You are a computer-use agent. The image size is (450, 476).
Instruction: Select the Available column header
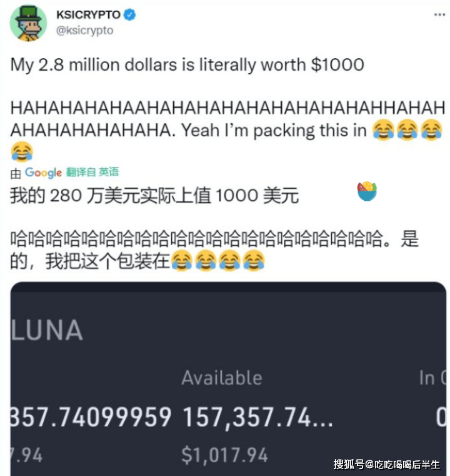pos(222,378)
